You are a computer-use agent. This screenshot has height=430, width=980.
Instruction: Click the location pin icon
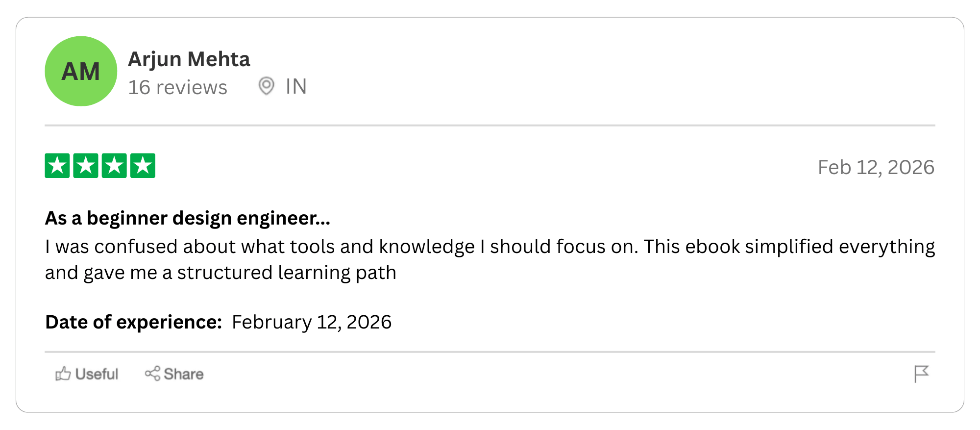click(x=267, y=86)
